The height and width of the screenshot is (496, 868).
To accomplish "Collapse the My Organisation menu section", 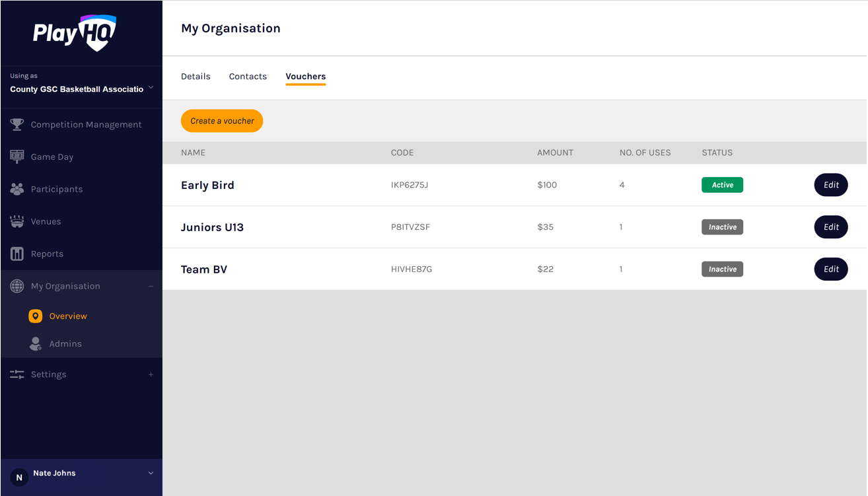I will point(151,287).
